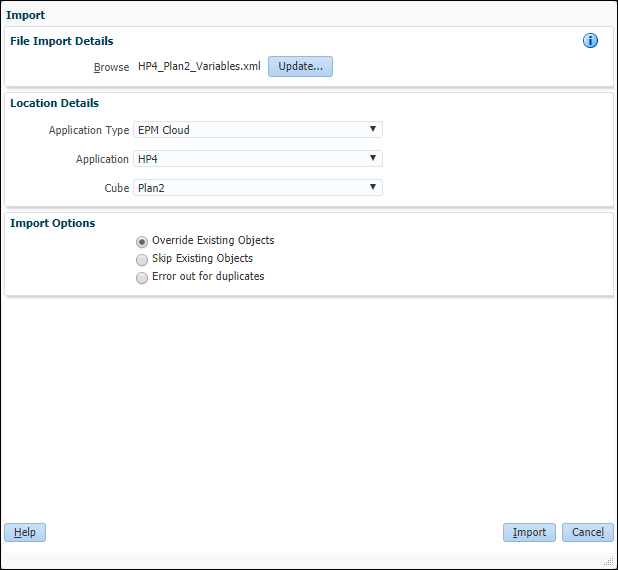Click the File Import Details heading
The image size is (618, 570).
click(x=61, y=41)
